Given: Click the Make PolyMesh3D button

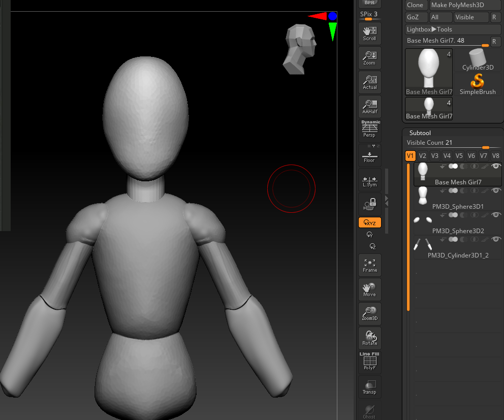Looking at the screenshot, I should pos(458,5).
